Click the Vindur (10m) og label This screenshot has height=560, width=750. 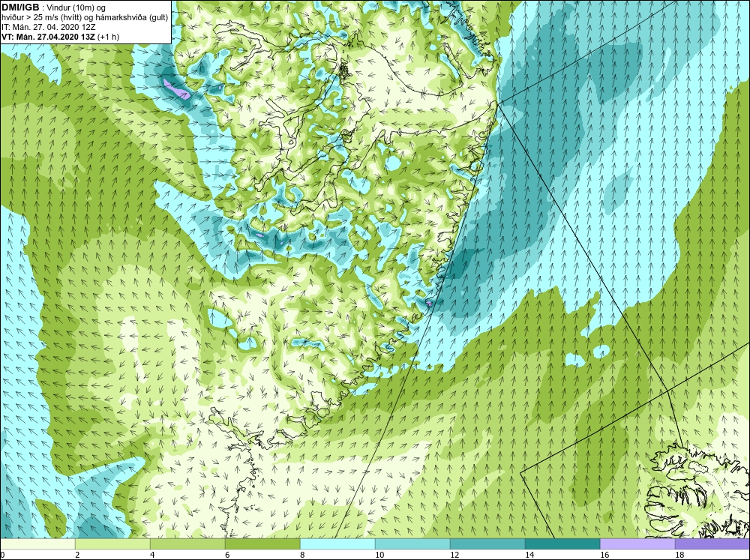(x=76, y=7)
